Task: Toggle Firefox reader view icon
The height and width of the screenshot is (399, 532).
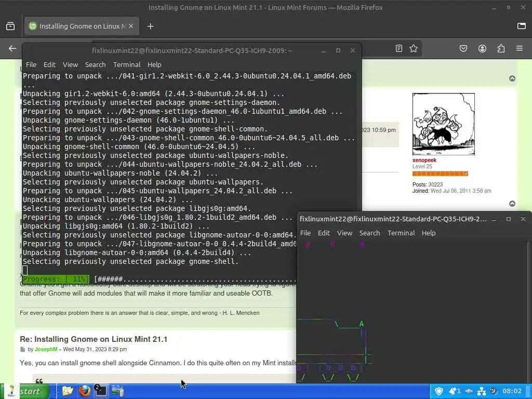Action: (399, 48)
